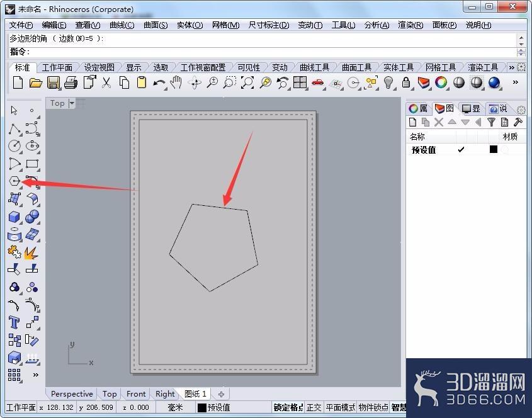Expand more toolbar tabs chevron
The height and width of the screenshot is (418, 532).
(511, 67)
